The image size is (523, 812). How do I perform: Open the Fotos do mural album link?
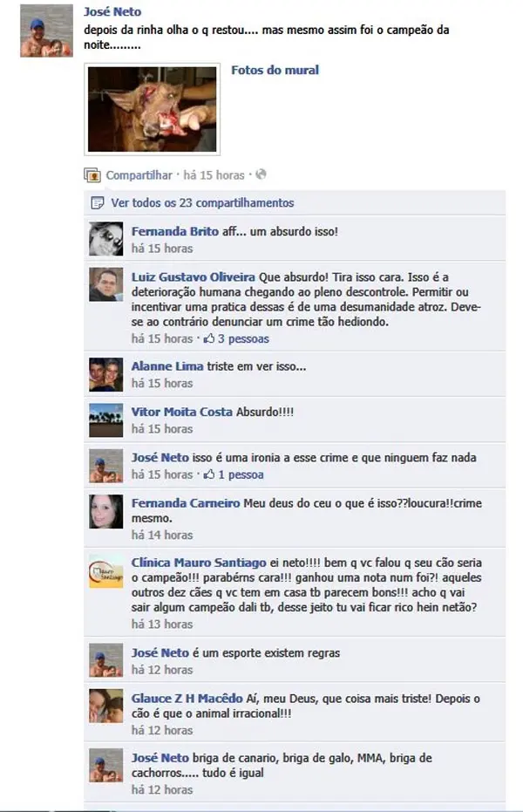point(275,70)
